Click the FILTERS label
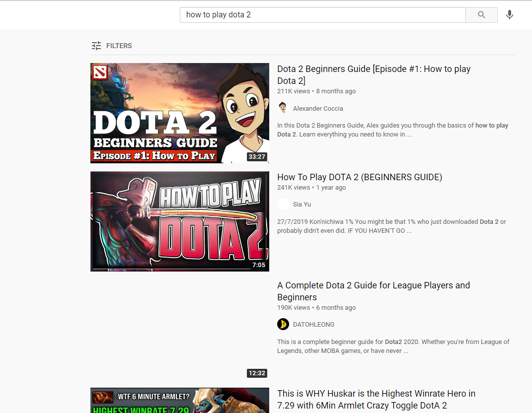The height and width of the screenshot is (413, 532). tap(119, 46)
